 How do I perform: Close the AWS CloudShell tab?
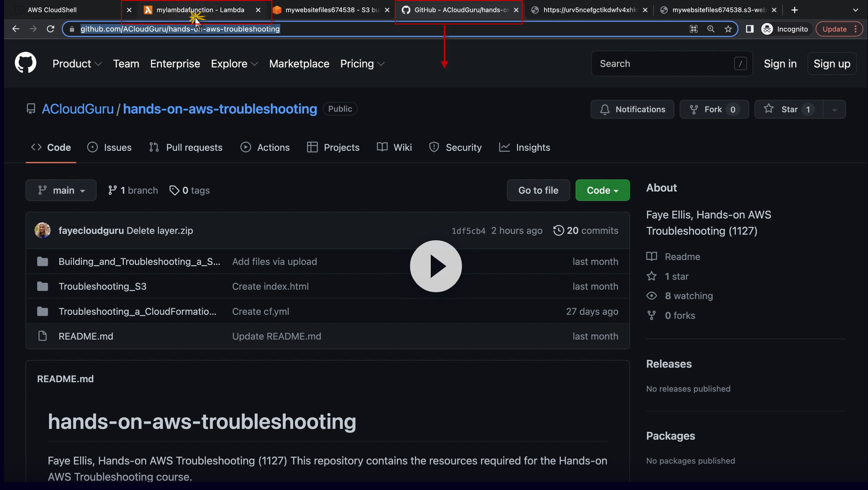pyautogui.click(x=129, y=10)
